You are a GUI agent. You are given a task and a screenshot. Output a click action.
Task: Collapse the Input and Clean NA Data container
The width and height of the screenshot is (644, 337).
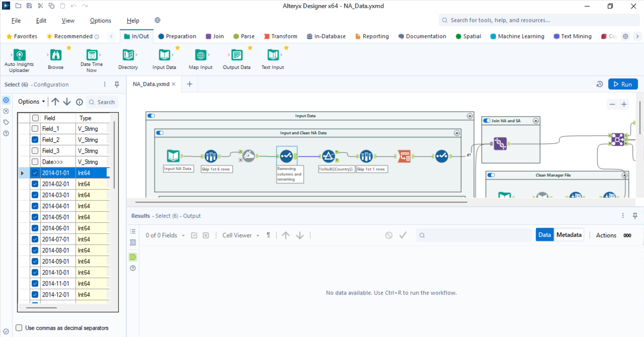[457, 133]
